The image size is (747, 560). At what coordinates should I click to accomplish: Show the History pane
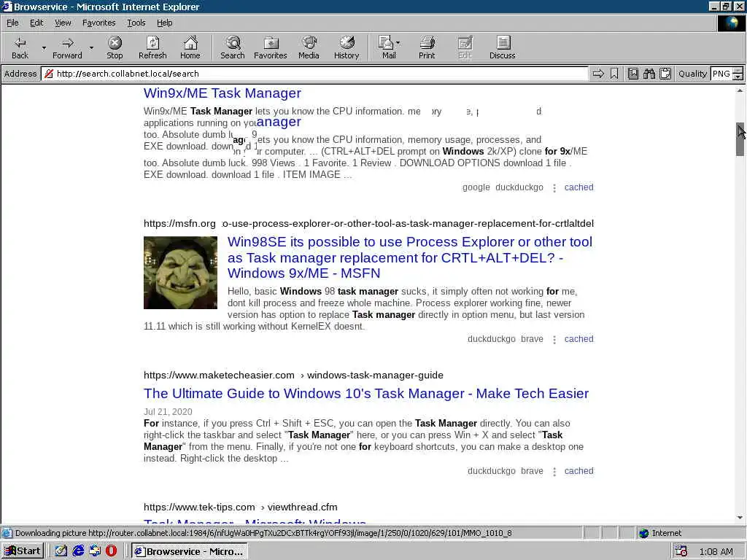tap(347, 47)
